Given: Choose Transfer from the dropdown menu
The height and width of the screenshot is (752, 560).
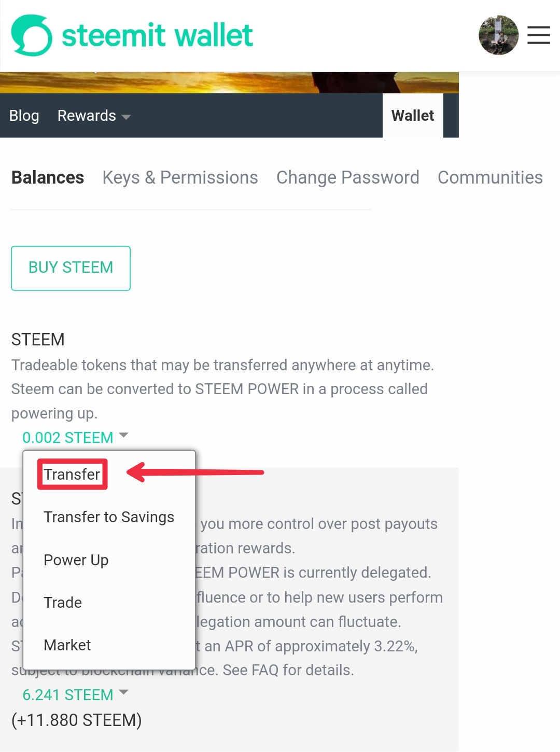Looking at the screenshot, I should point(72,474).
